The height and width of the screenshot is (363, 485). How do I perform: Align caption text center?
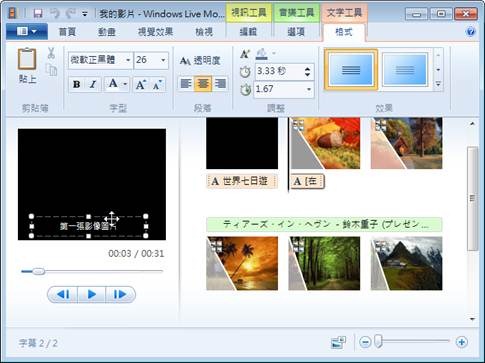tap(203, 83)
